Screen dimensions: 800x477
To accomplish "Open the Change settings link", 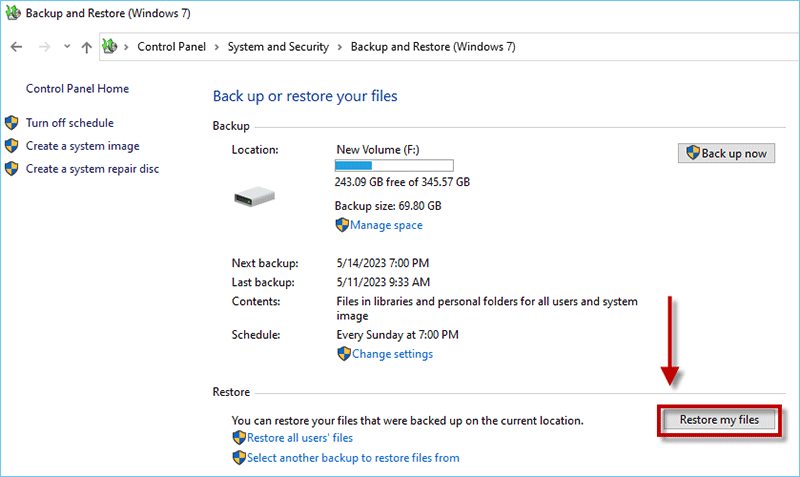I will pyautogui.click(x=392, y=354).
